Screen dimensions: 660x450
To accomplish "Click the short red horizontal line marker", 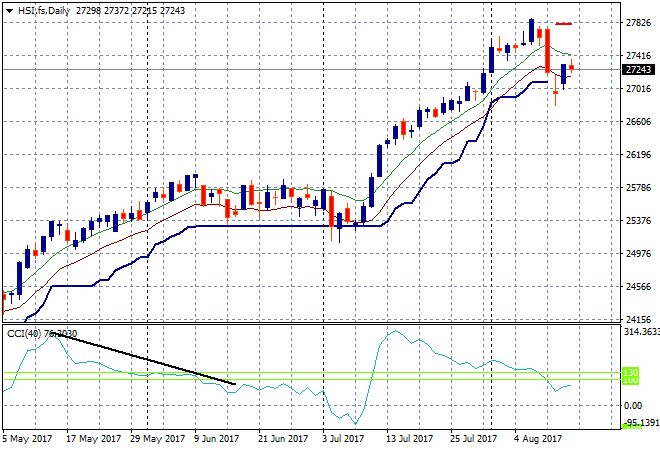I will click(x=564, y=23).
